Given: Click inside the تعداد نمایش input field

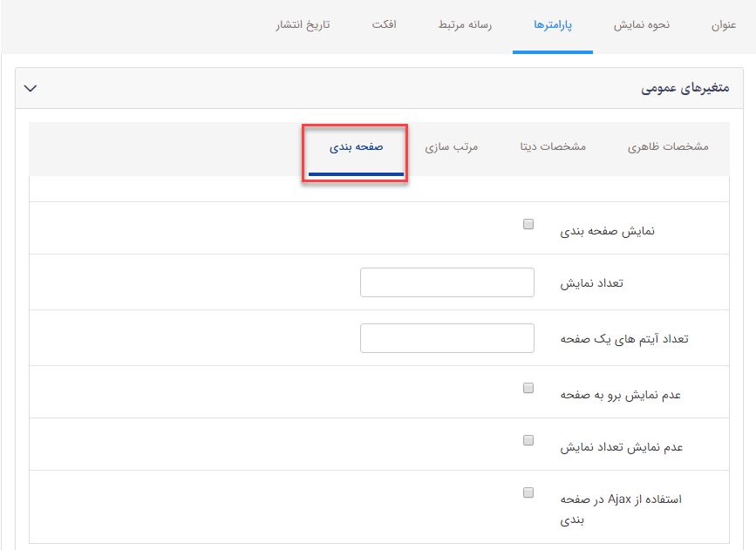Looking at the screenshot, I should (x=446, y=282).
